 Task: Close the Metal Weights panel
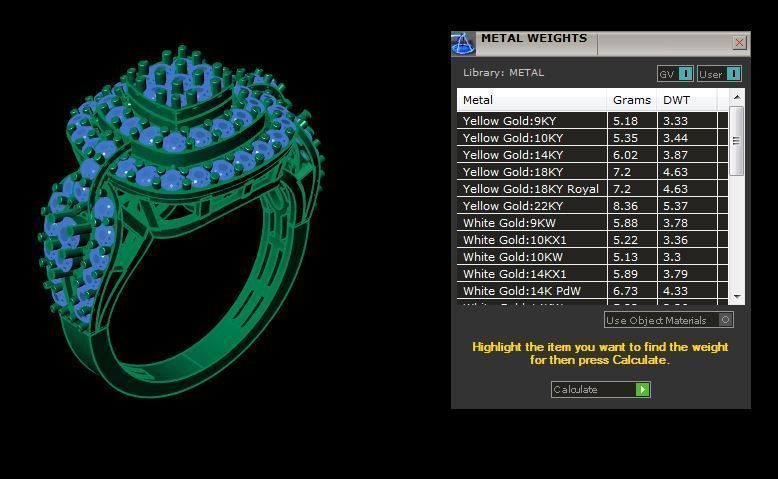(739, 43)
